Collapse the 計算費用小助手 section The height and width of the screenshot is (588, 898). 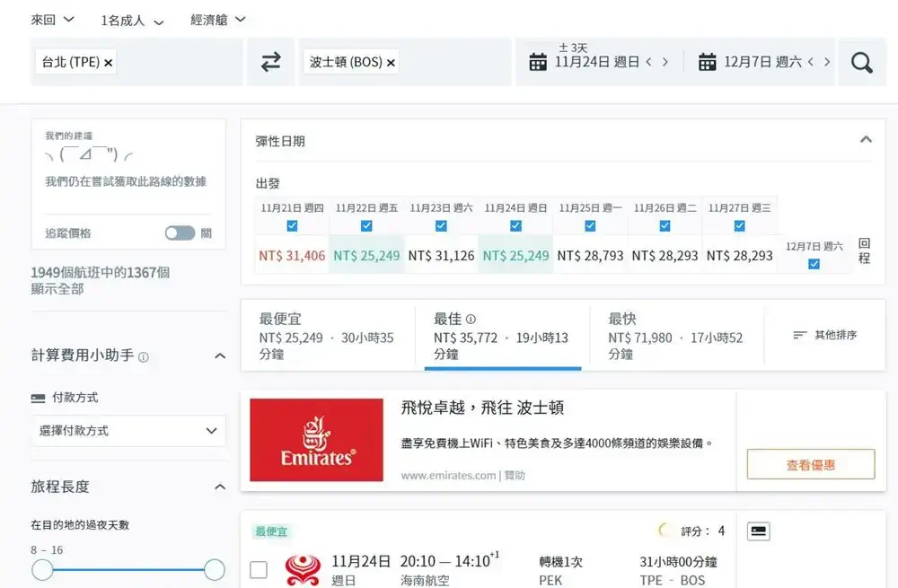pos(220,356)
